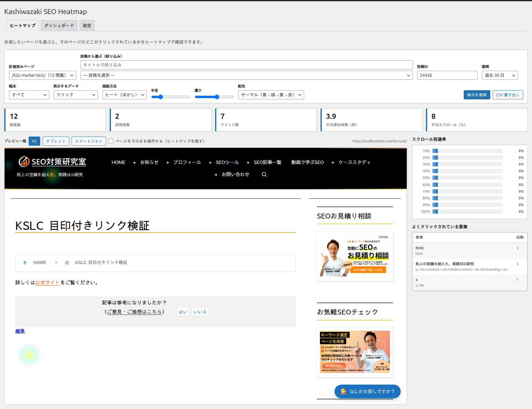Viewport: 532px width, 409px height.
Task: Click HOME in the breadcrumb
Action: (40, 262)
